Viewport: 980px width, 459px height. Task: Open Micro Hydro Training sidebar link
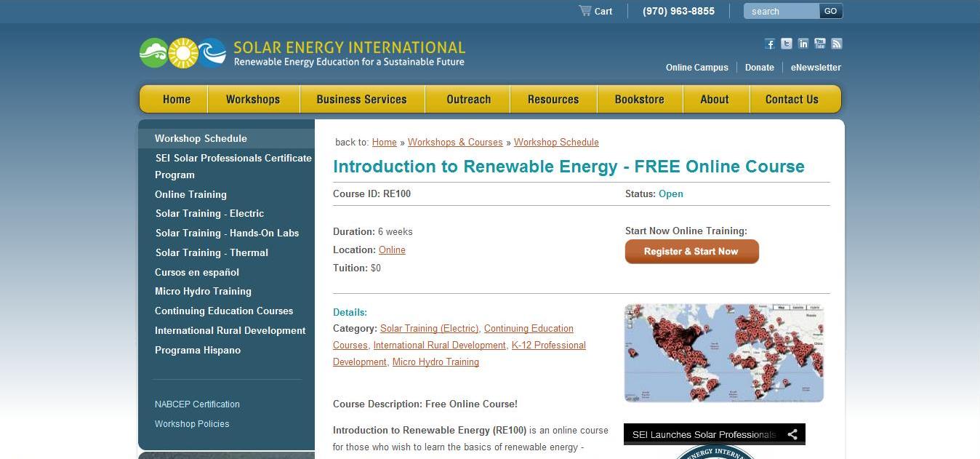coord(203,291)
